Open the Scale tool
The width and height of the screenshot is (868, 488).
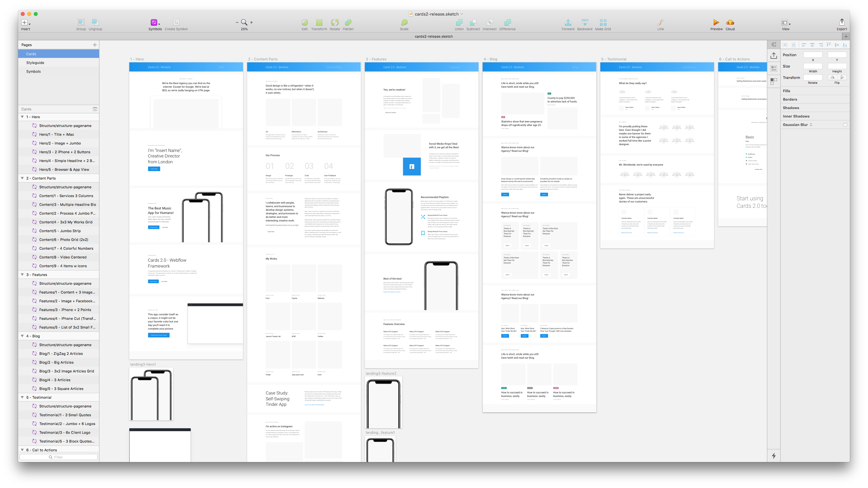[x=404, y=22]
